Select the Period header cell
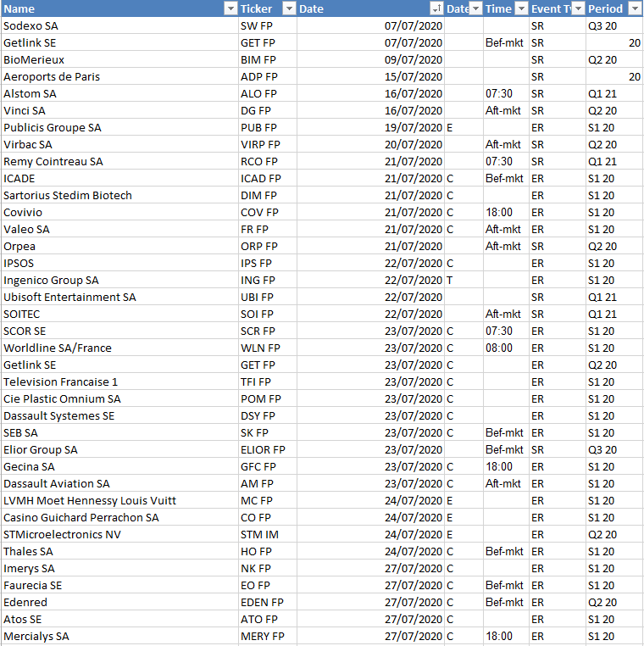644x646 pixels. [614, 8]
